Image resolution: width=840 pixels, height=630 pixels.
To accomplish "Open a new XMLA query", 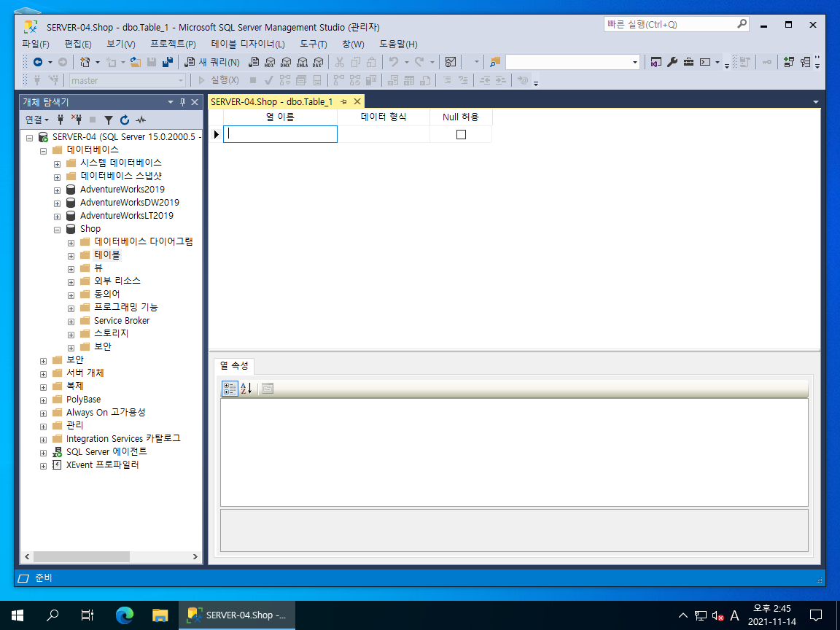I will click(302, 62).
